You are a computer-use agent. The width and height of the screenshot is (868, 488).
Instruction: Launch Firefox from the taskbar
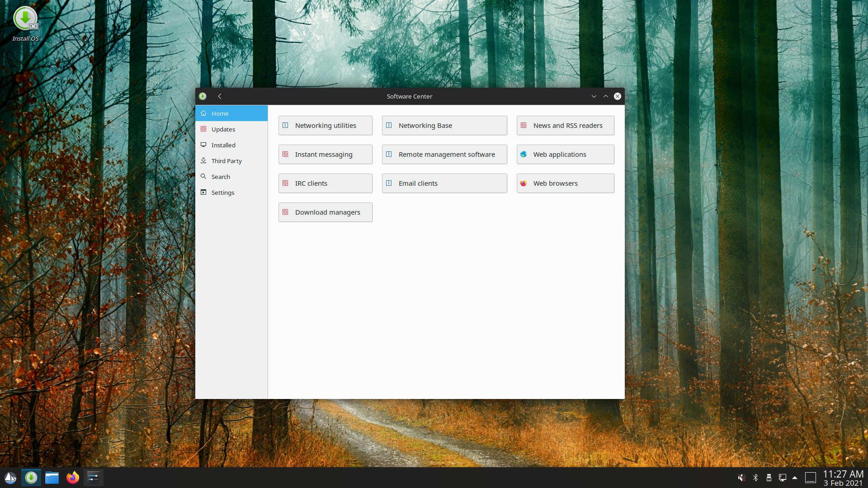[73, 478]
